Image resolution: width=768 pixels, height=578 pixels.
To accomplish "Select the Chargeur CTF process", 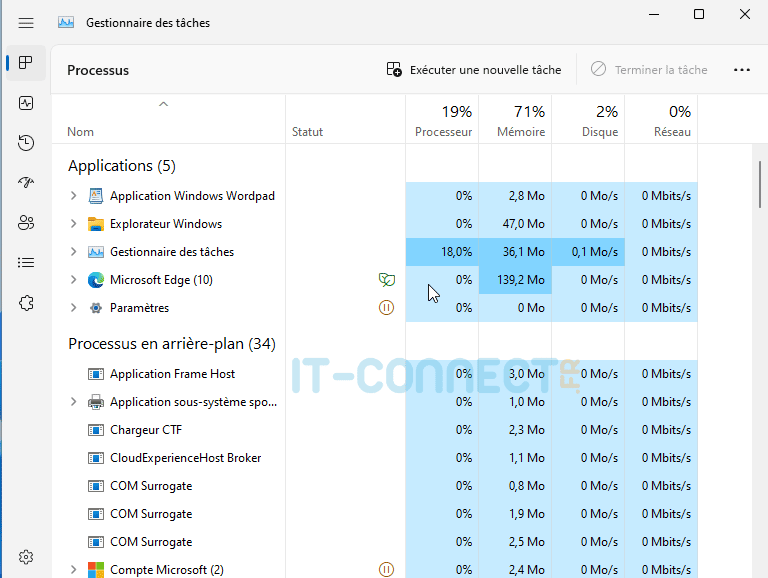I will pyautogui.click(x=375, y=430).
